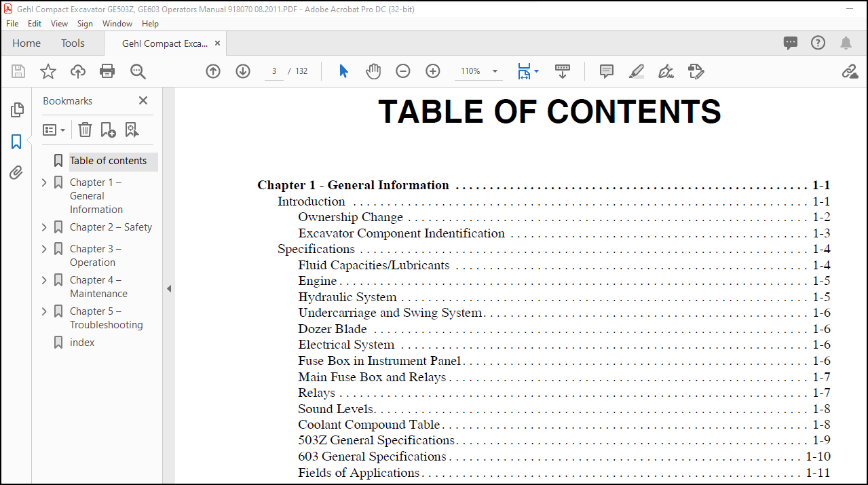Expand Chapter 3 – Operation bookmark
The image size is (868, 485).
pyautogui.click(x=44, y=249)
